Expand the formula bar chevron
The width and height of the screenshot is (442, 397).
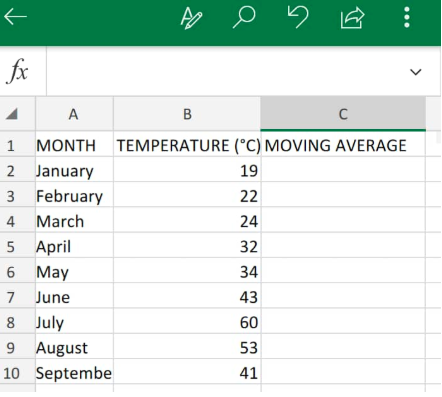[415, 72]
